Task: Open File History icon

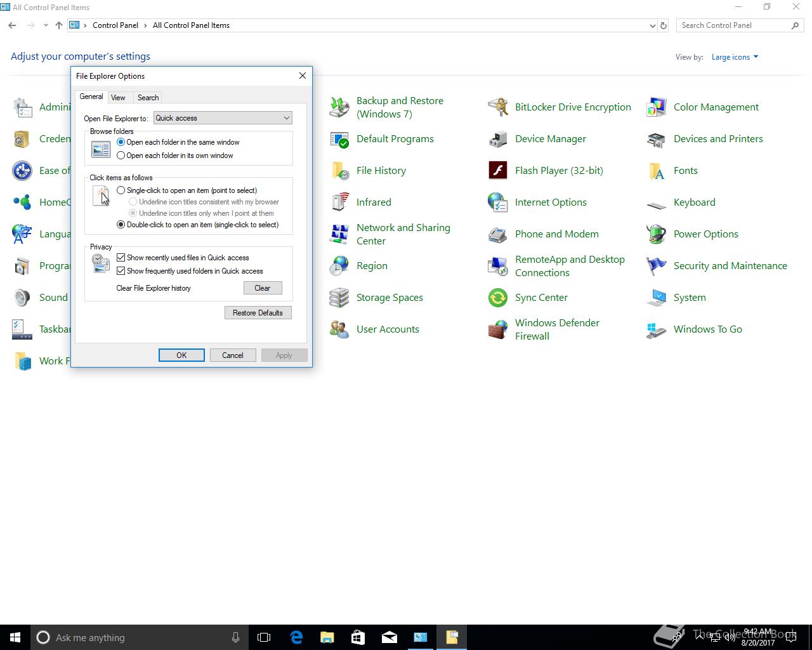Action: (339, 171)
